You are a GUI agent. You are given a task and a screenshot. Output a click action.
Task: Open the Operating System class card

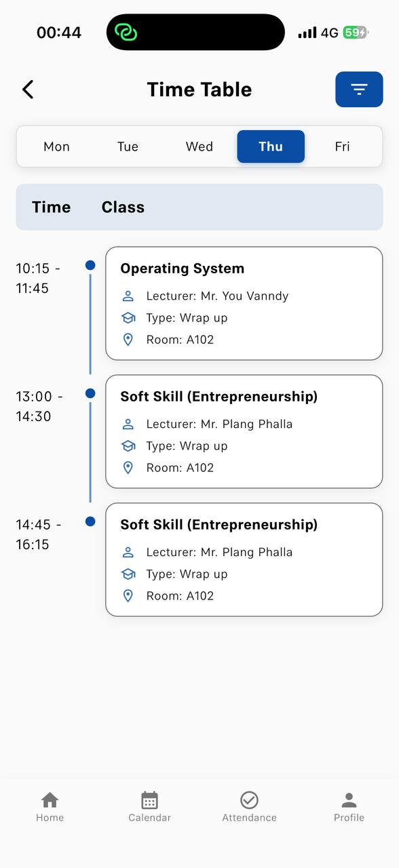pos(244,303)
